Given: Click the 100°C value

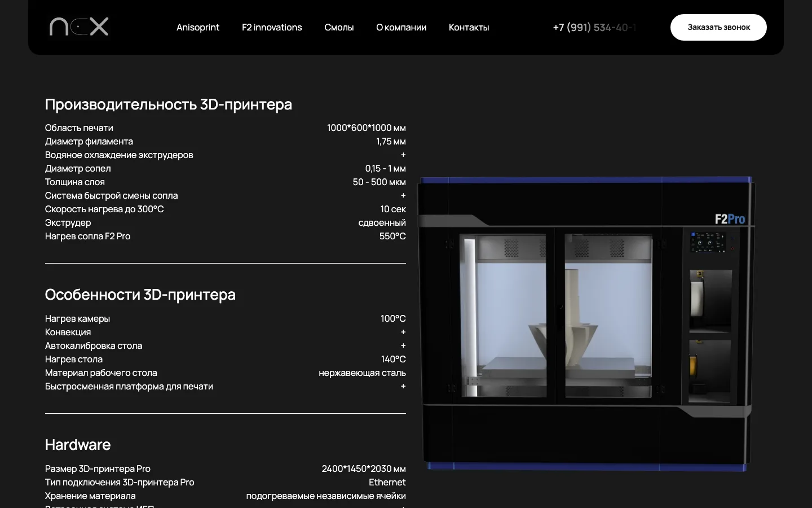Looking at the screenshot, I should point(393,318).
